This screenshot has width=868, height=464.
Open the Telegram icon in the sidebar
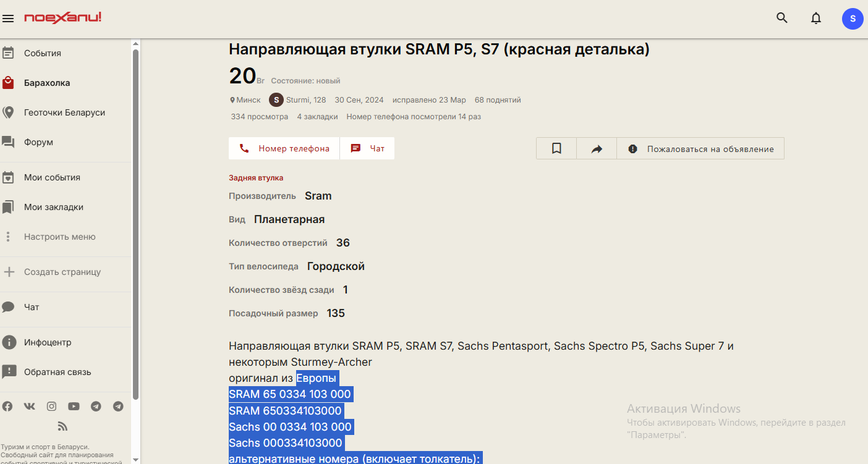pyautogui.click(x=96, y=406)
